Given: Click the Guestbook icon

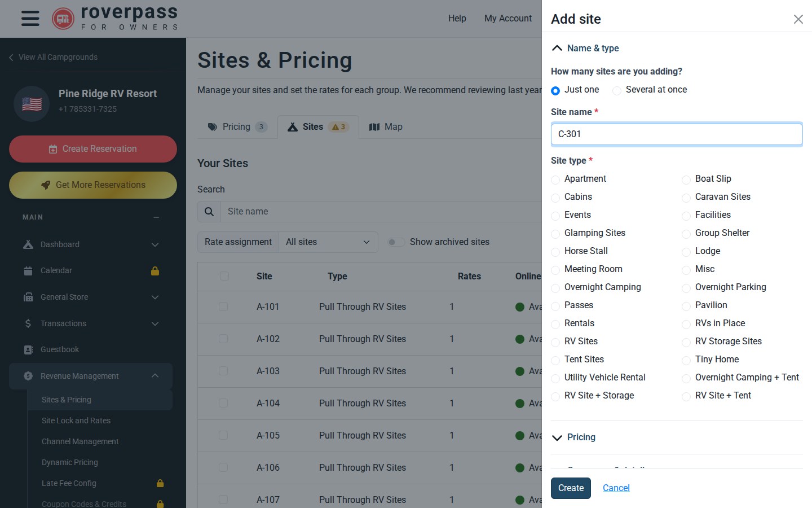Looking at the screenshot, I should [x=28, y=350].
